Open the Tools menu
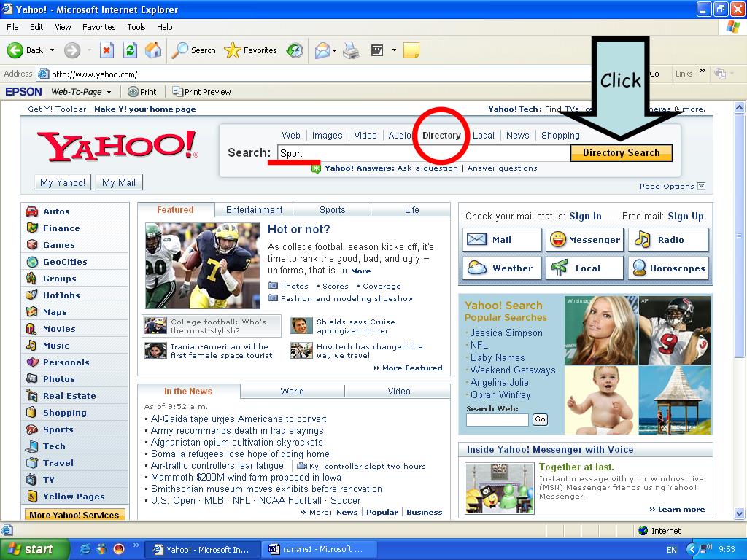Image resolution: width=747 pixels, height=560 pixels. (x=136, y=27)
